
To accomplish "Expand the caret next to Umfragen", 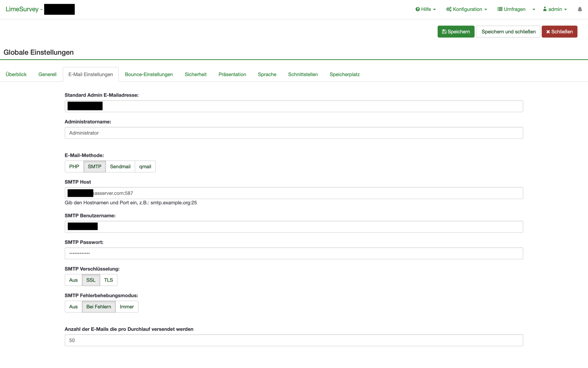I will [534, 9].
